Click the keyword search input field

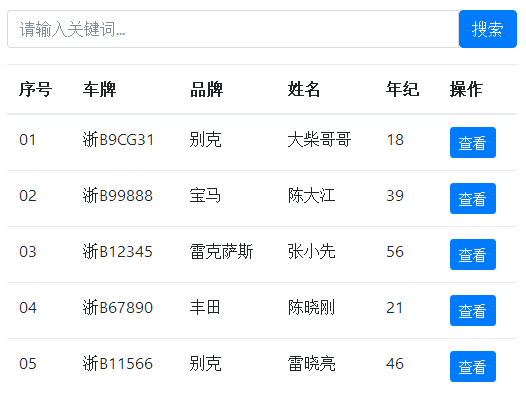[x=233, y=29]
